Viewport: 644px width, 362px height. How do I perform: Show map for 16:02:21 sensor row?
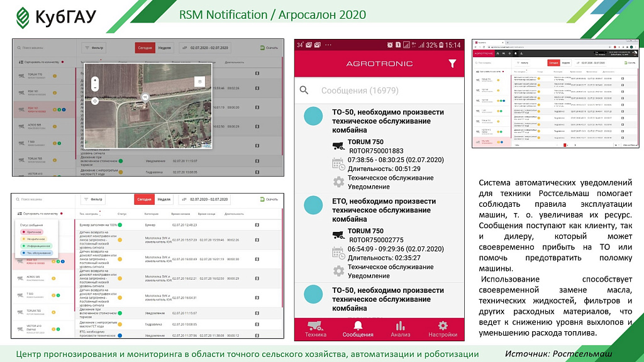(257, 278)
